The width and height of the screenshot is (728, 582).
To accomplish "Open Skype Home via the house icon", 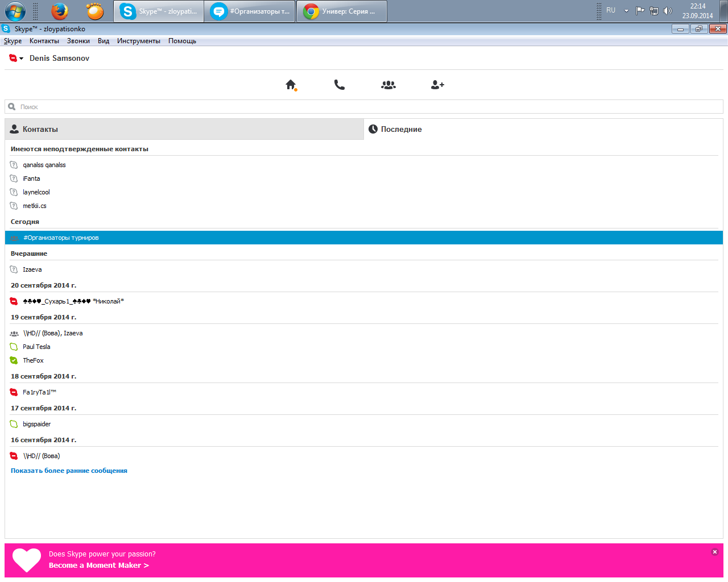I will coord(291,85).
